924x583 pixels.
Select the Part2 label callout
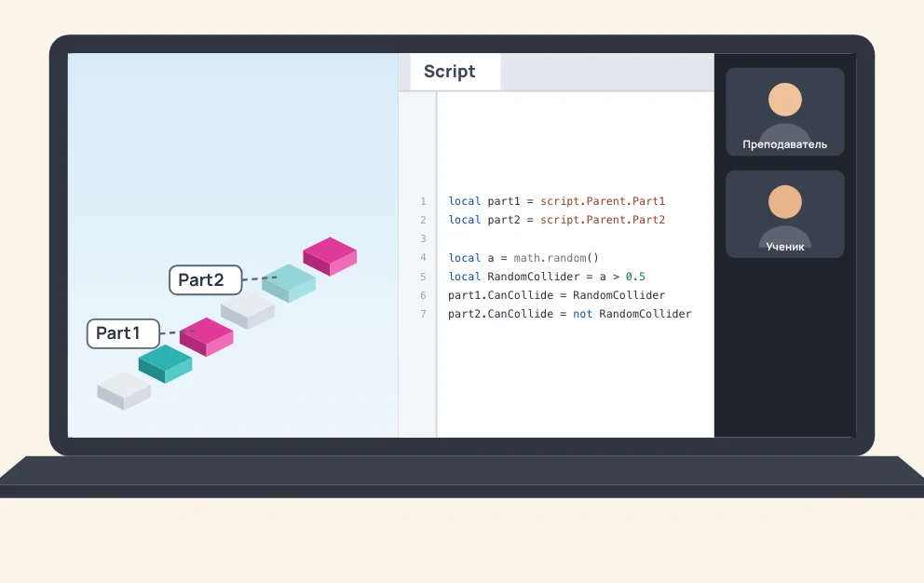pyautogui.click(x=206, y=280)
